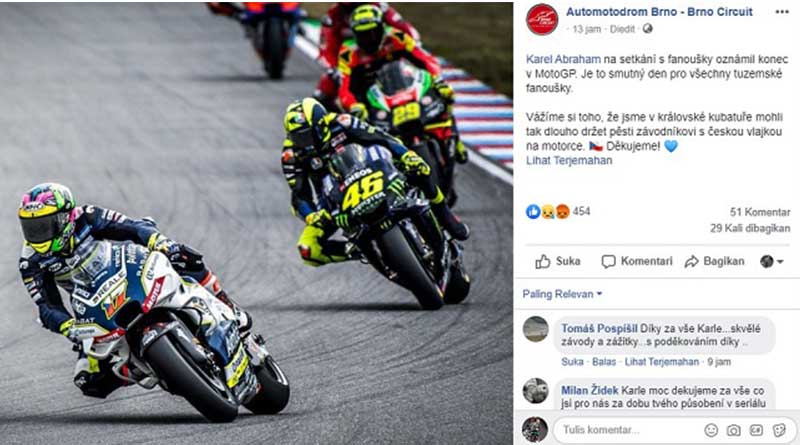The width and height of the screenshot is (800, 445).
Task: Like Tomáš Pospíšil's comment via Suka
Action: [572, 362]
